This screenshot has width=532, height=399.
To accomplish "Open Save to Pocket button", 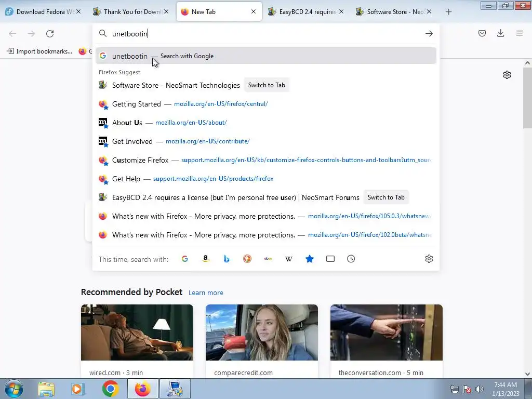I will point(482,33).
